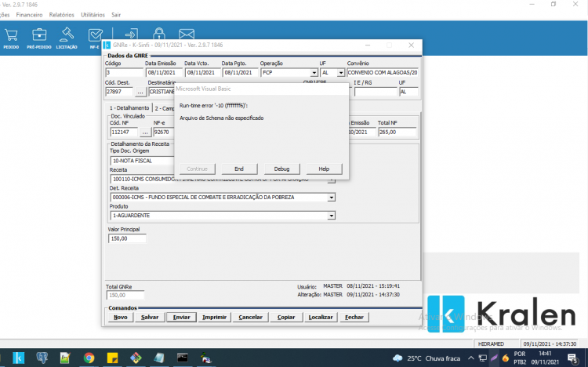The image size is (588, 367).
Task: Expand the Det. Receita dropdown
Action: [x=331, y=198]
